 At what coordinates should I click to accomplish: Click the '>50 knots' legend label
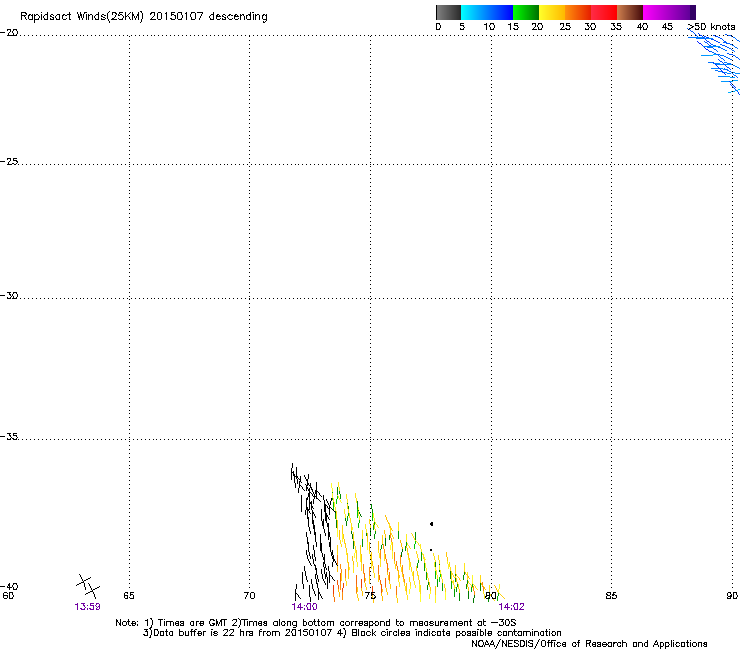pyautogui.click(x=711, y=27)
